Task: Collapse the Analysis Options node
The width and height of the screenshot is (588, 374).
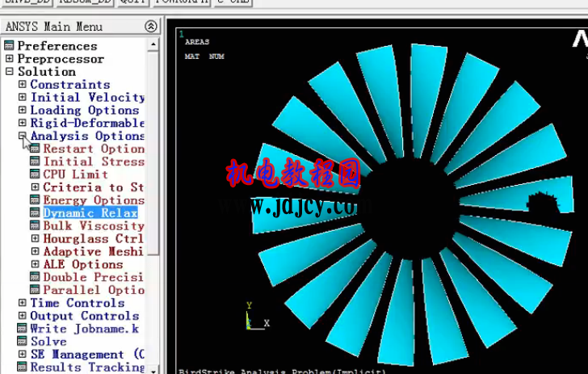Action: pyautogui.click(x=22, y=136)
